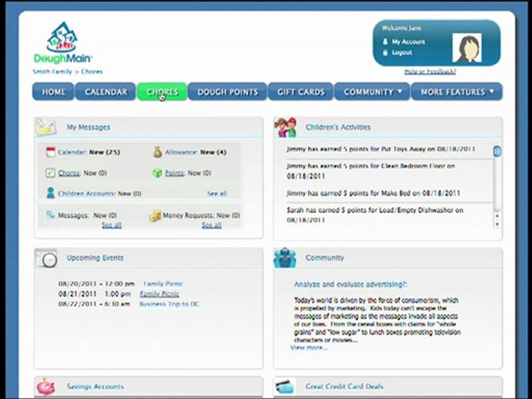This screenshot has width=532, height=399.
Task: Click the Clean Bedroom Floor activity entry
Action: point(371,171)
